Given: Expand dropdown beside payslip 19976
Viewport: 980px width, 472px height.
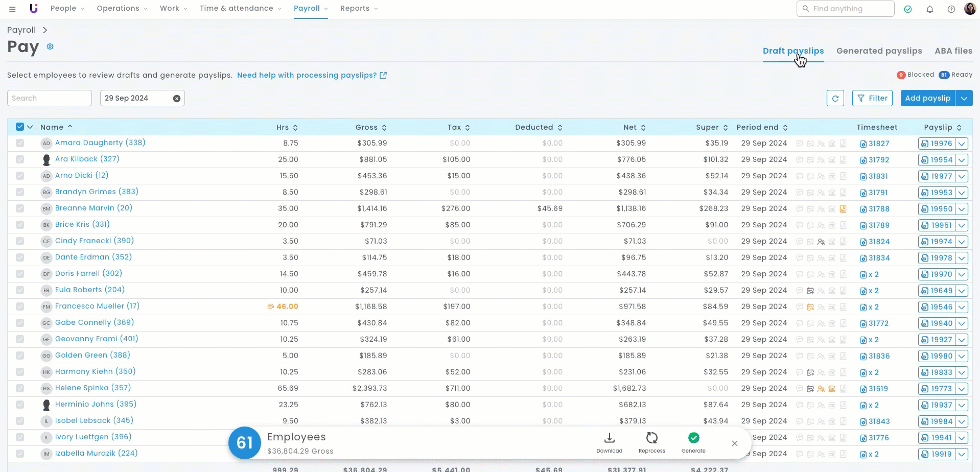Looking at the screenshot, I should (x=962, y=144).
